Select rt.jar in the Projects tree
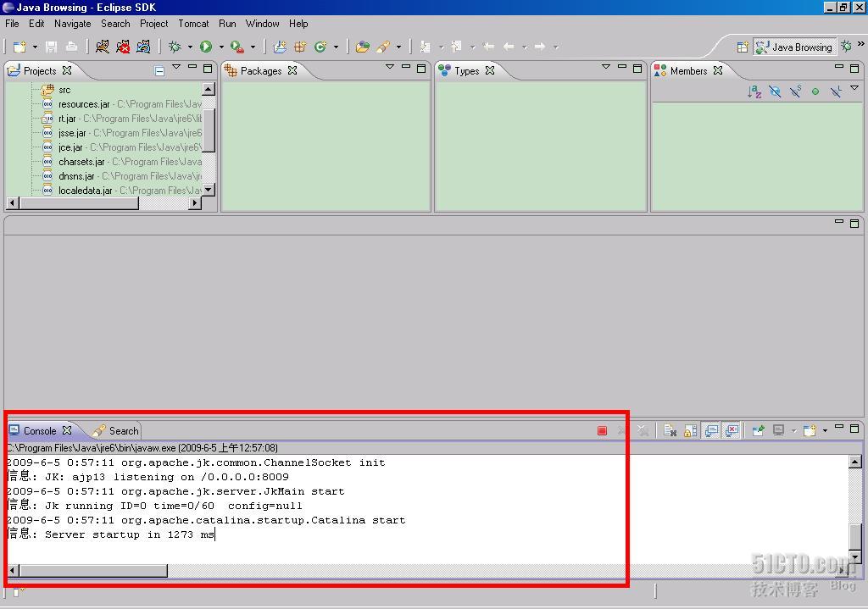The image size is (868, 609). (67, 119)
